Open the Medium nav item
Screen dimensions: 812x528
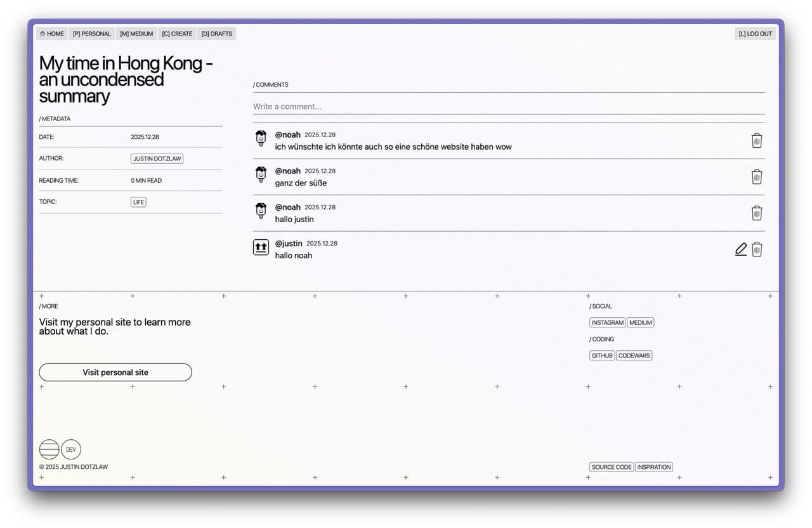136,34
